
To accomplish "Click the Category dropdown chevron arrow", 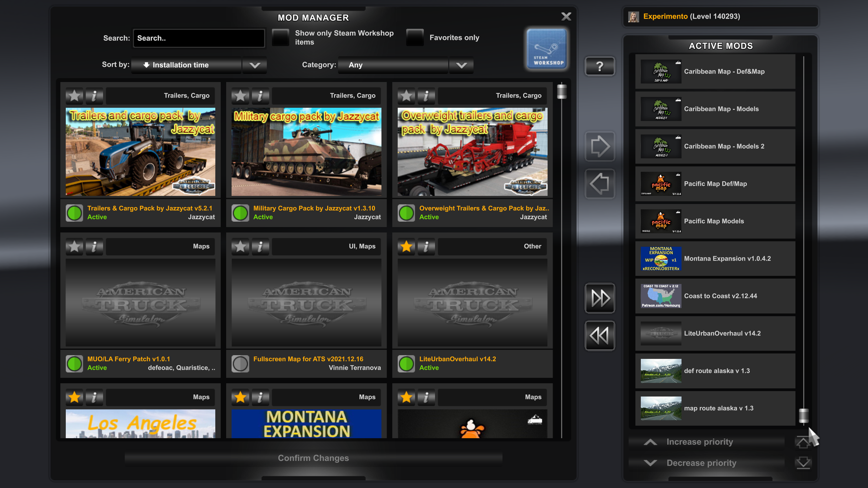I will pyautogui.click(x=461, y=65).
